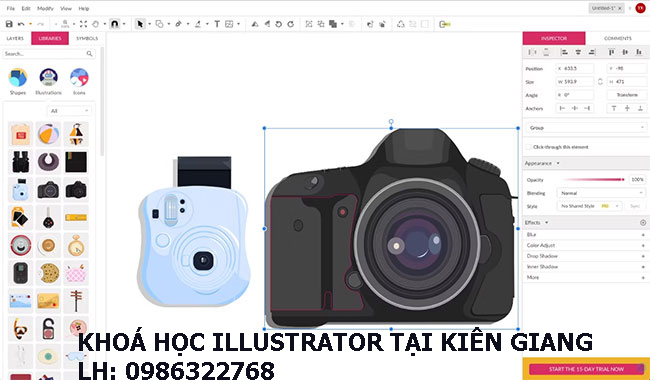
Task: Click the Rotate Right icon
Action: 291,24
